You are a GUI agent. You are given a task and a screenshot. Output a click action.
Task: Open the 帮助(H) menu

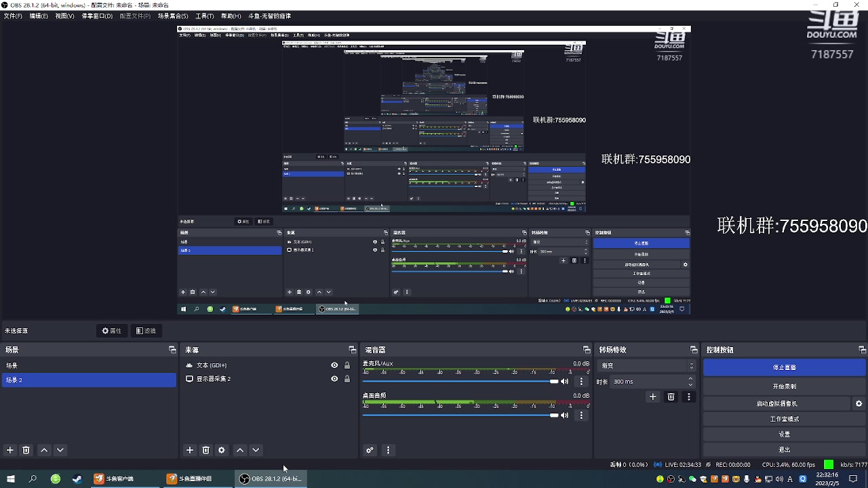coord(231,16)
